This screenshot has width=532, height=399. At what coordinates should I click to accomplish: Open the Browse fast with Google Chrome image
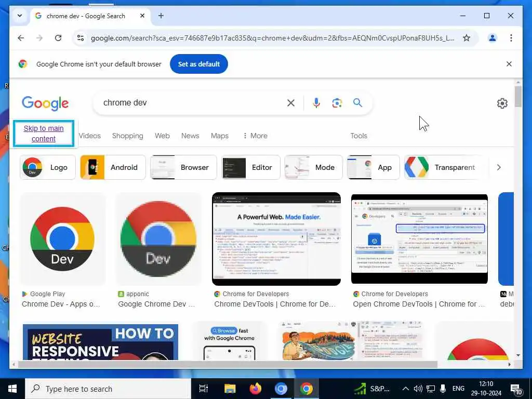pos(230,342)
